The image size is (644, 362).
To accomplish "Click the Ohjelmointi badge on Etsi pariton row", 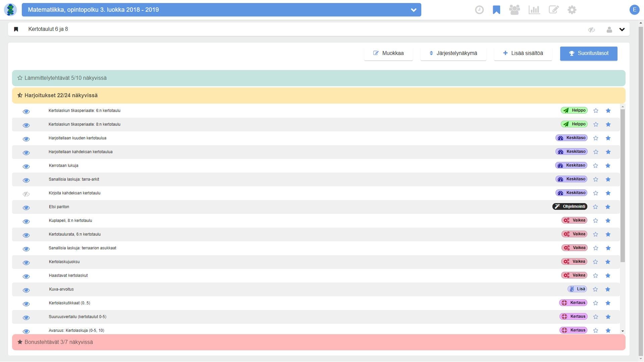I will pyautogui.click(x=570, y=206).
